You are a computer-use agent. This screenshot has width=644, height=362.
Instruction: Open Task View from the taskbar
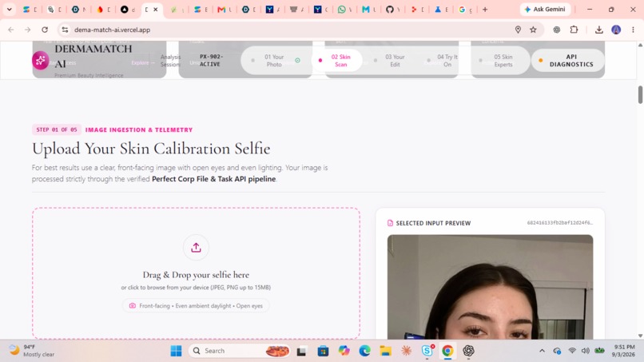pyautogui.click(x=301, y=351)
